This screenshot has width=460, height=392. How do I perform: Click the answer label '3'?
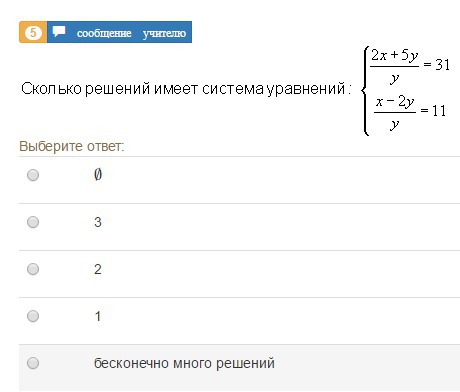[x=98, y=222]
